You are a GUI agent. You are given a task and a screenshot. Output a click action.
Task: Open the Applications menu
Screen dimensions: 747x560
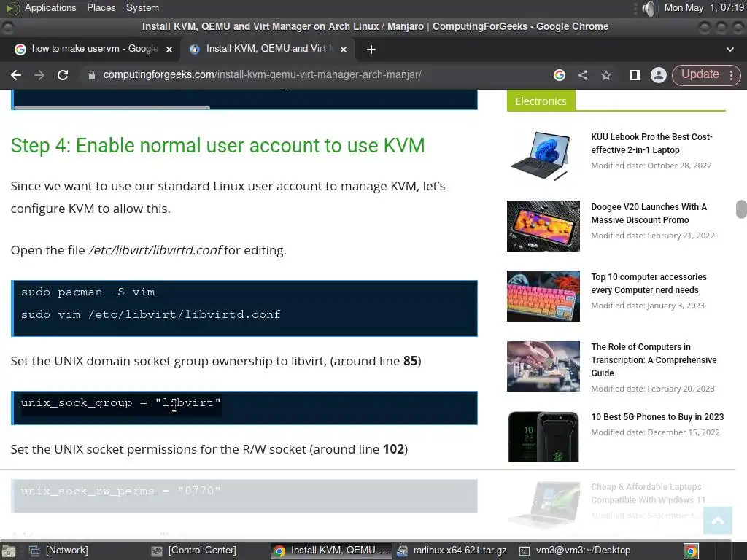coord(50,7)
